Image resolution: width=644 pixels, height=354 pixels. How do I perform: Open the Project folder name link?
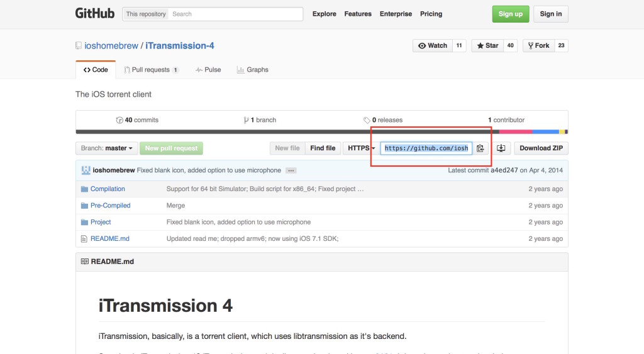pyautogui.click(x=101, y=222)
